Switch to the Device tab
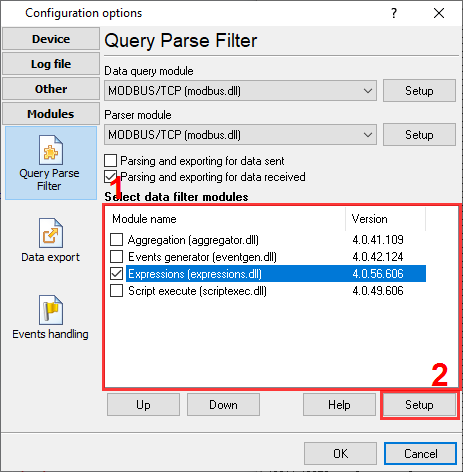Screen dimensions: 463x472 (51, 39)
